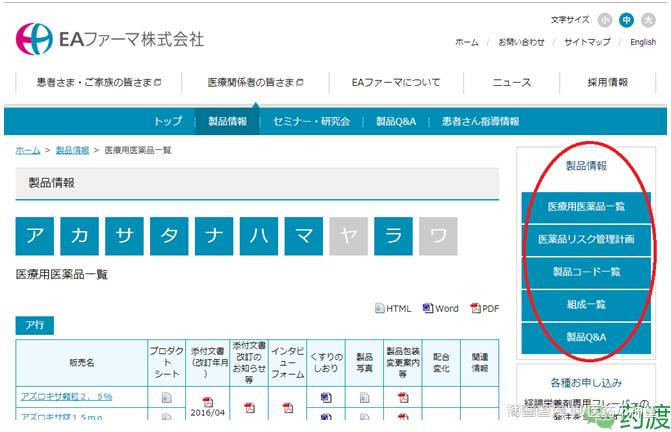
Task: Click the 関連情報 column header
Action: 480,363
